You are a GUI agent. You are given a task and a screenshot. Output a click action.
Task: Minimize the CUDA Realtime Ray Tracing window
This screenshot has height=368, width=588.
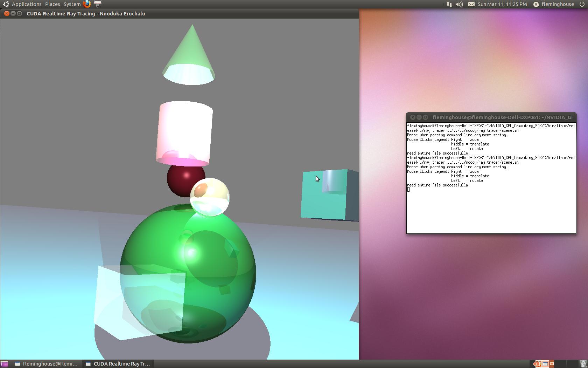coord(13,13)
